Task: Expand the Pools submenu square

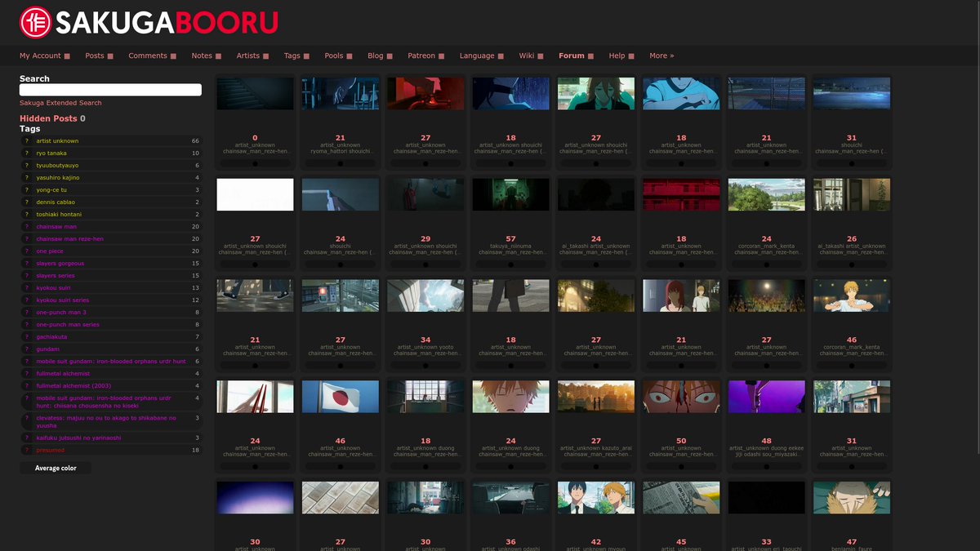Action: [350, 56]
